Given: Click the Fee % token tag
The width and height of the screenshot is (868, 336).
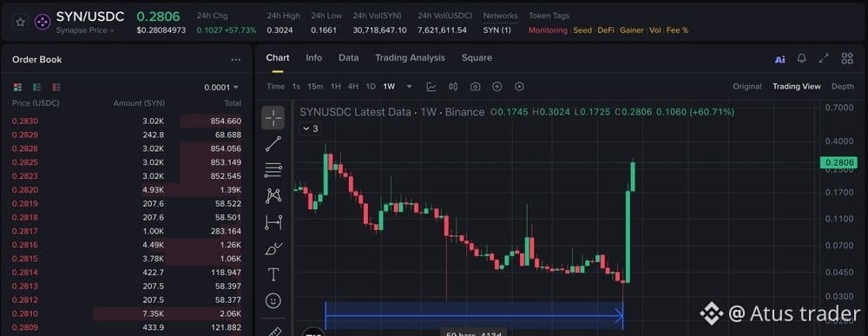Looking at the screenshot, I should [678, 30].
